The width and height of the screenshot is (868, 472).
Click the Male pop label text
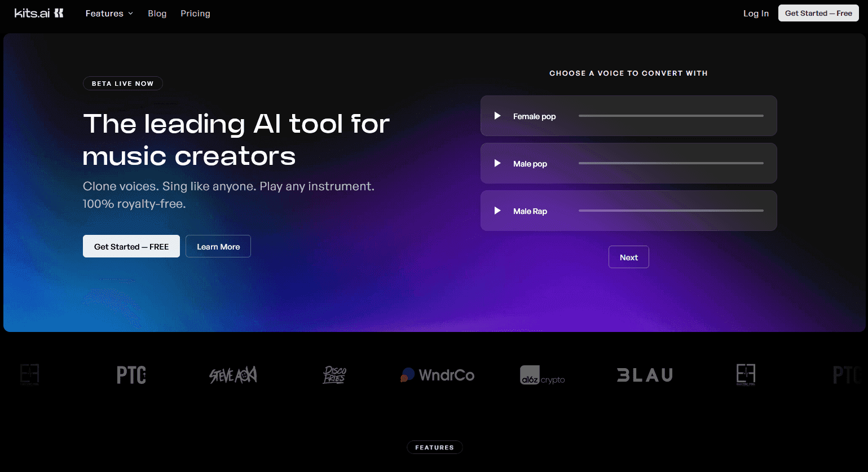click(530, 164)
